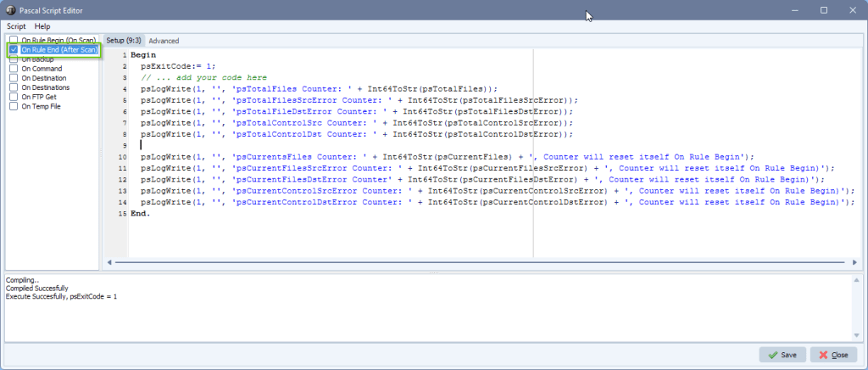Tick the On FTP Get checkbox
Viewport: 868px width, 370px height.
click(x=14, y=97)
